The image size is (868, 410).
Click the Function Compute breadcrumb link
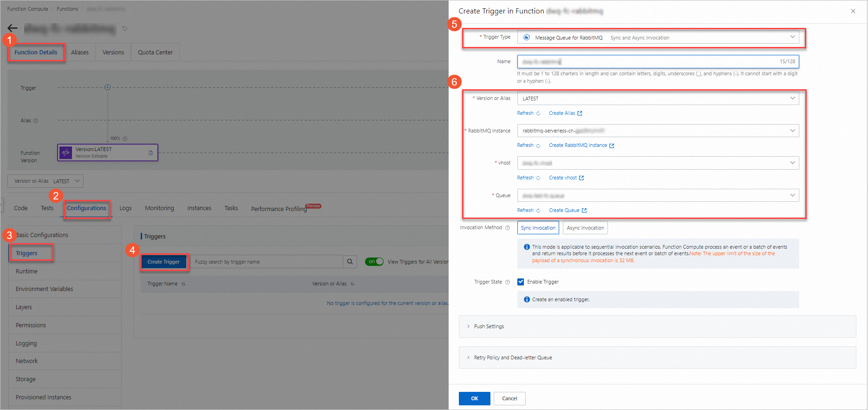[x=28, y=9]
